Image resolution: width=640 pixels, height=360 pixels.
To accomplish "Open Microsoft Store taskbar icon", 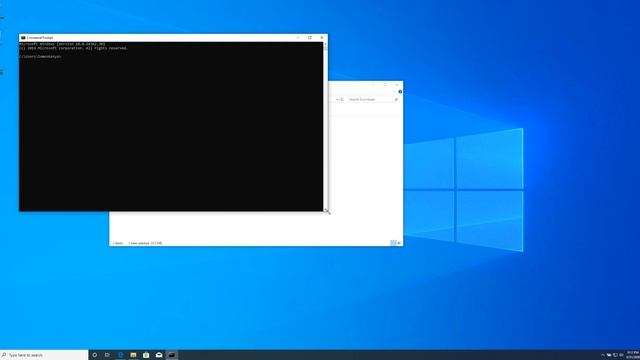I will tap(146, 355).
